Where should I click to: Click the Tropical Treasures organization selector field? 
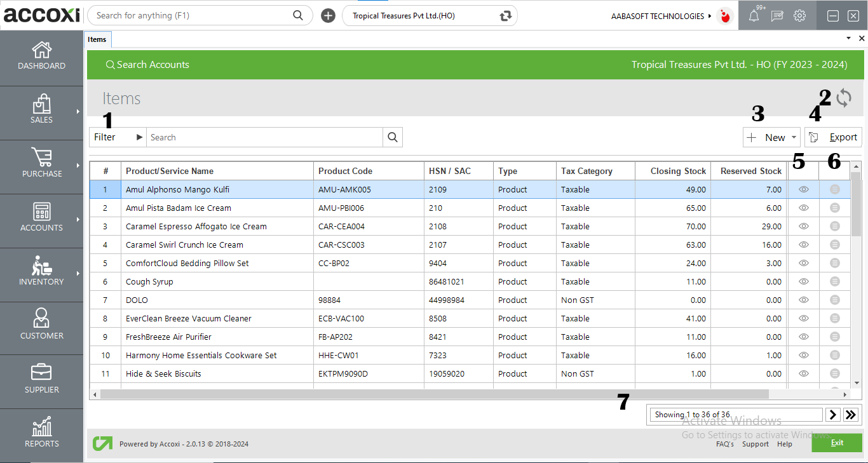430,16
